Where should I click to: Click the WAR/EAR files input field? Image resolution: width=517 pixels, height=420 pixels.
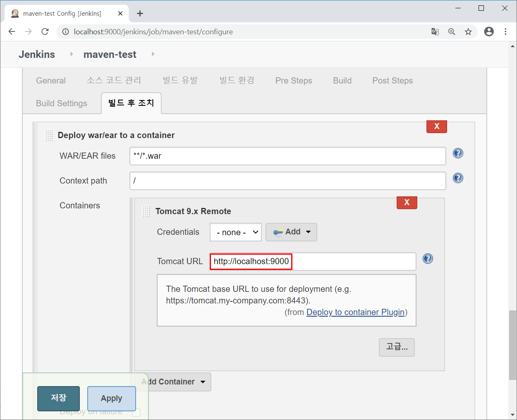point(288,156)
